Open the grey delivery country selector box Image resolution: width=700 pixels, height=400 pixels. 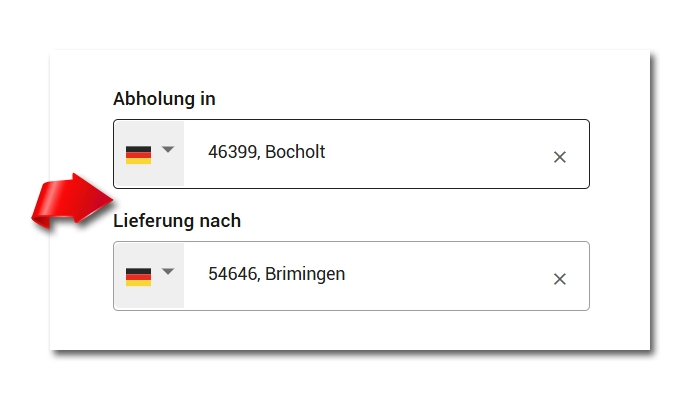click(x=150, y=276)
